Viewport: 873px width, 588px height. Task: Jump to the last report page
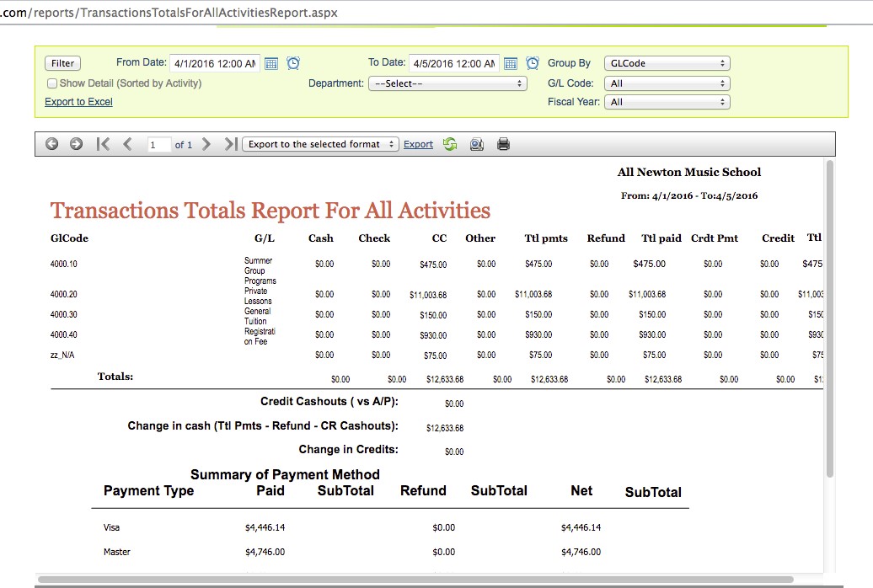tap(231, 144)
